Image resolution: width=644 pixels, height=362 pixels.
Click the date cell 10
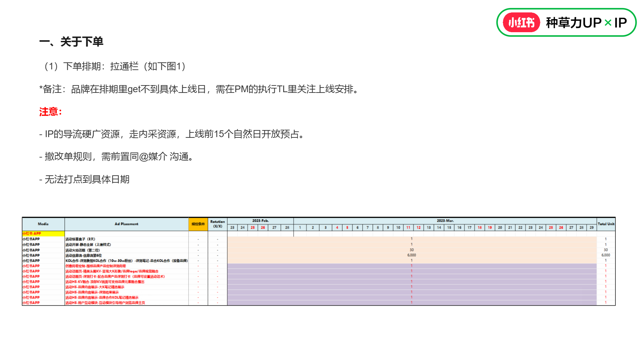coord(398,228)
